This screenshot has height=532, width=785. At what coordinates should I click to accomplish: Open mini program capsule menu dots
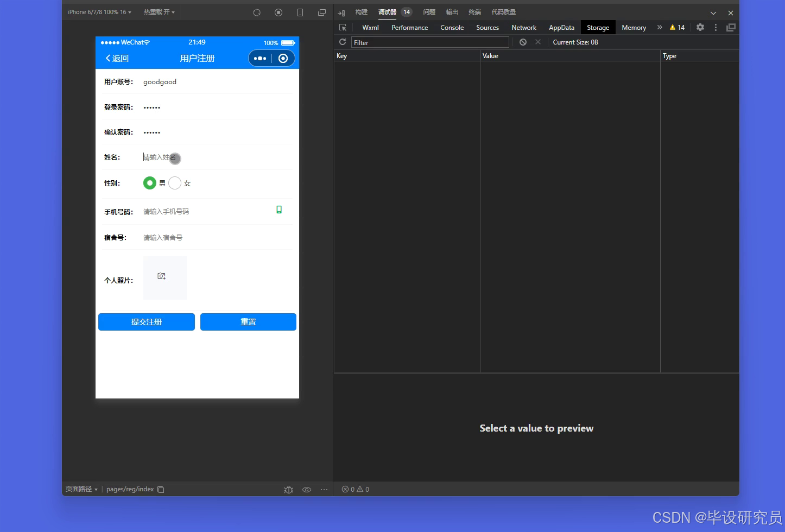pyautogui.click(x=260, y=58)
